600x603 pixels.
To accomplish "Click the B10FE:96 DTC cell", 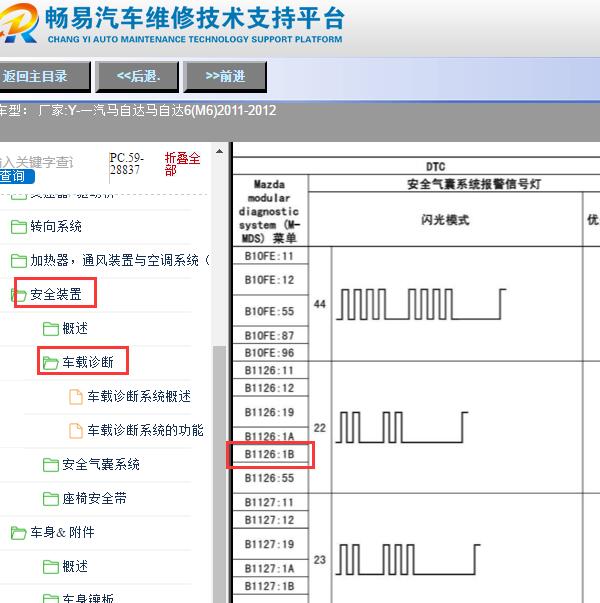I will click(270, 353).
